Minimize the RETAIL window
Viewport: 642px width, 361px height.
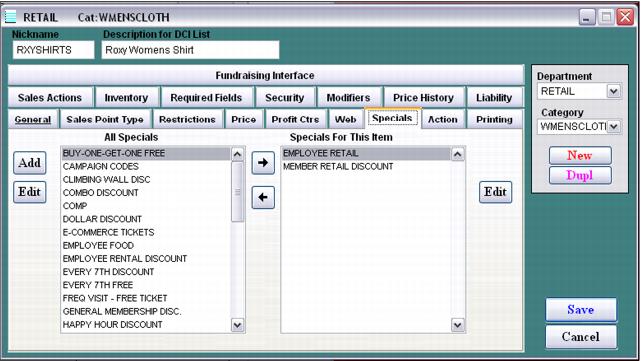coord(587,17)
